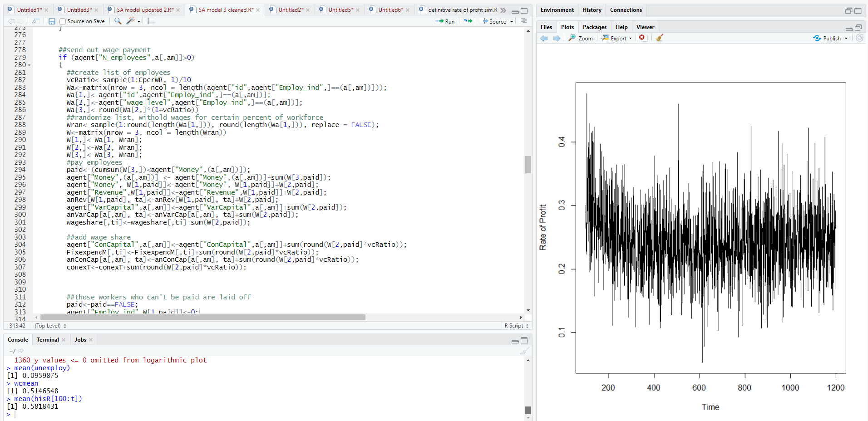868x421 pixels.
Task: Close SA model 3 cleaned.R tab
Action: (x=258, y=10)
